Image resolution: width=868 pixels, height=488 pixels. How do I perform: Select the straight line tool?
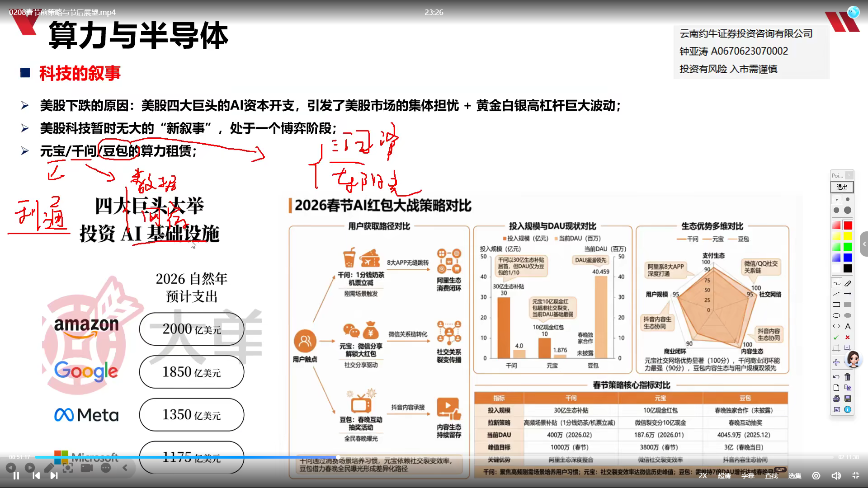point(836,294)
